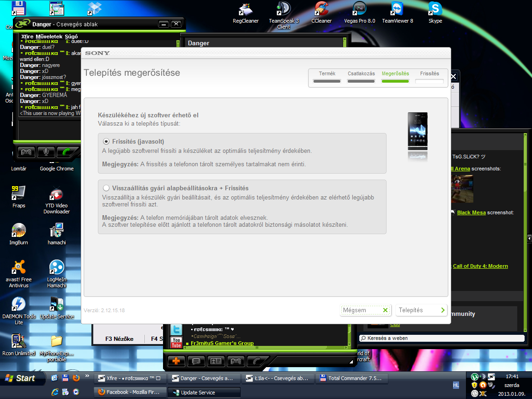Expand the quick launch overflow chevron
Screen dimensions: 532x399
pyautogui.click(x=87, y=375)
